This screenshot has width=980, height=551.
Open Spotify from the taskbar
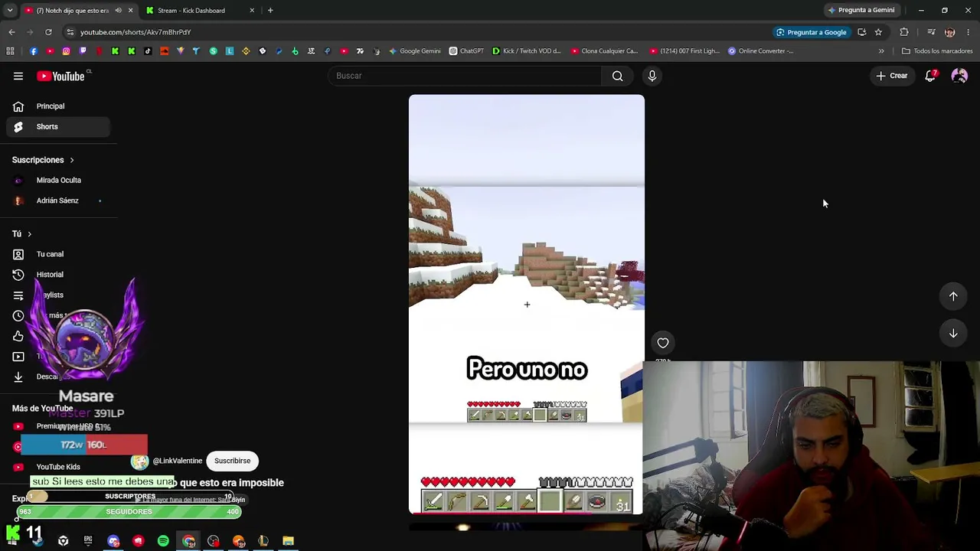(x=163, y=542)
